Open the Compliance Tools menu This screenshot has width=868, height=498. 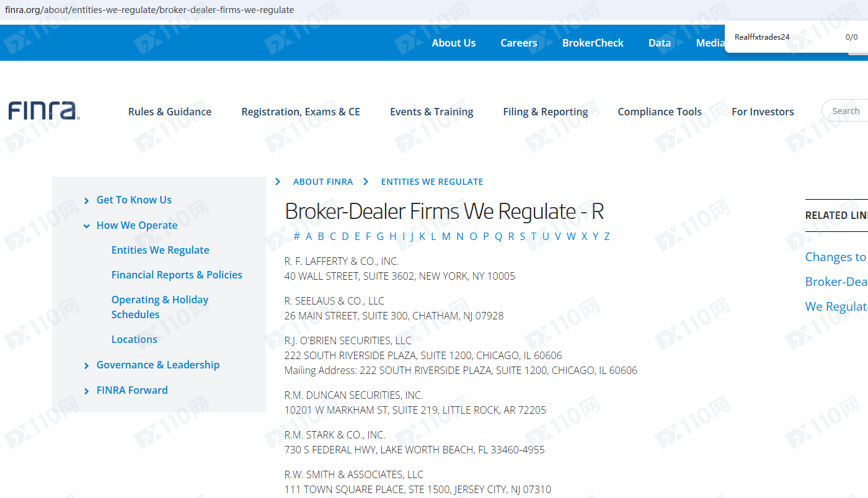[659, 112]
